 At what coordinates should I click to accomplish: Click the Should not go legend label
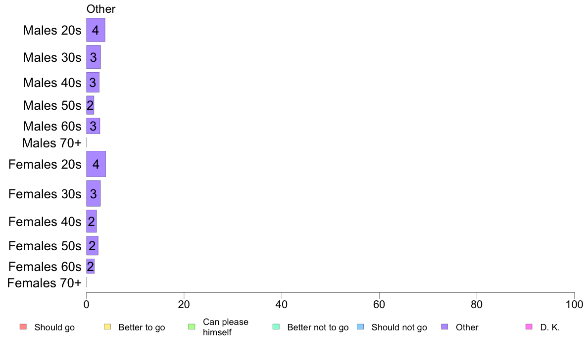[x=399, y=327]
